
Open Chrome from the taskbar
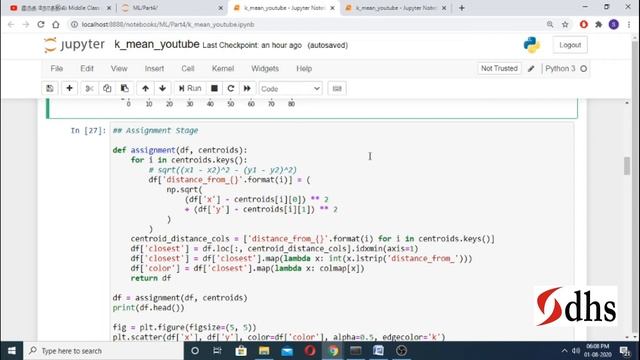point(333,351)
